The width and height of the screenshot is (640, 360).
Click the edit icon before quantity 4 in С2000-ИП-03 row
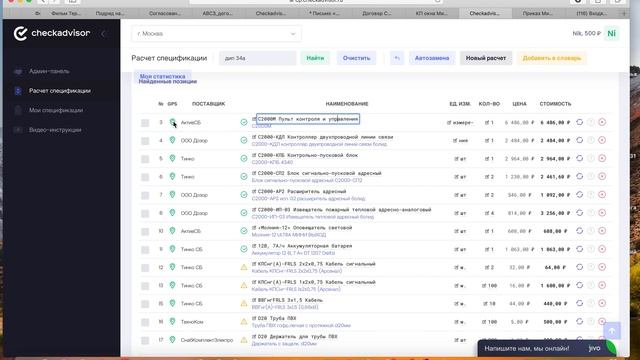click(x=487, y=213)
